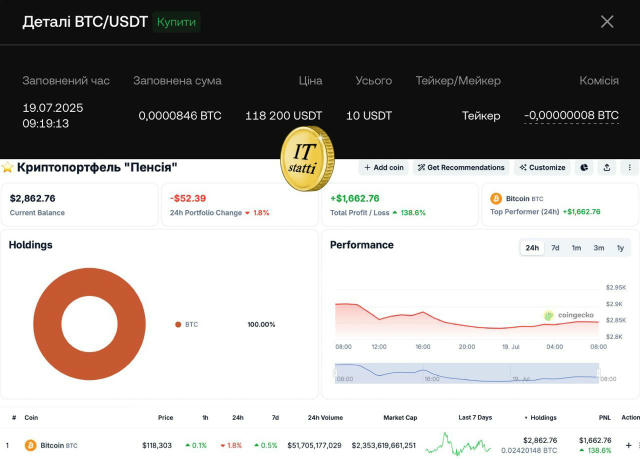Click the 0.02420148 BTC holdings amount
Viewport: 640px width, 459px height.
click(529, 450)
